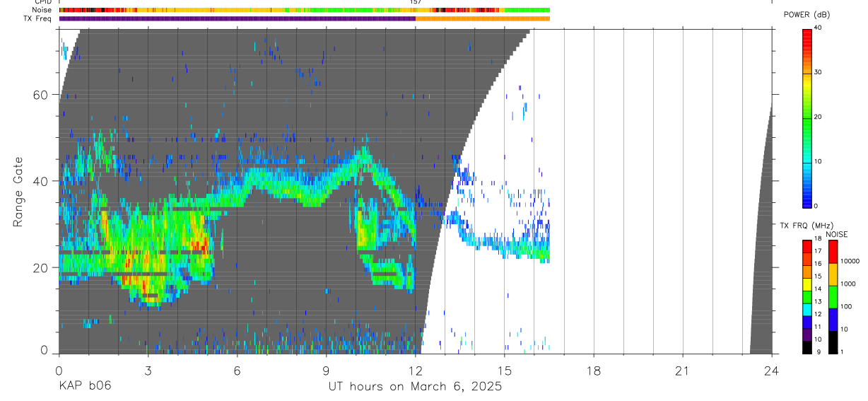Click the TX Freq color strip above the plot

pos(304,18)
